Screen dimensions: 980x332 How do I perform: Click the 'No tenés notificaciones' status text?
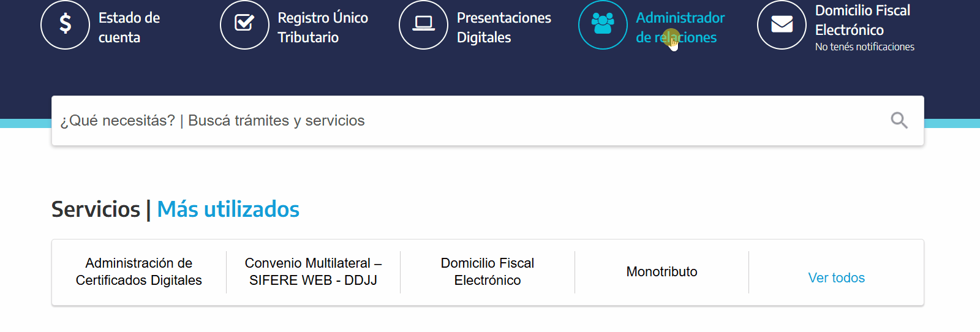pyautogui.click(x=864, y=47)
